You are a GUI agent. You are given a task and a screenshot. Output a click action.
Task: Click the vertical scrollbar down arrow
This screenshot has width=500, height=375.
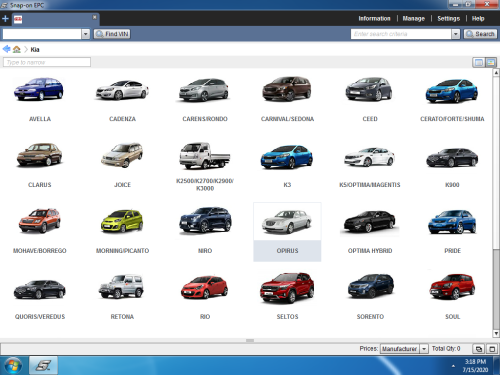(x=496, y=333)
